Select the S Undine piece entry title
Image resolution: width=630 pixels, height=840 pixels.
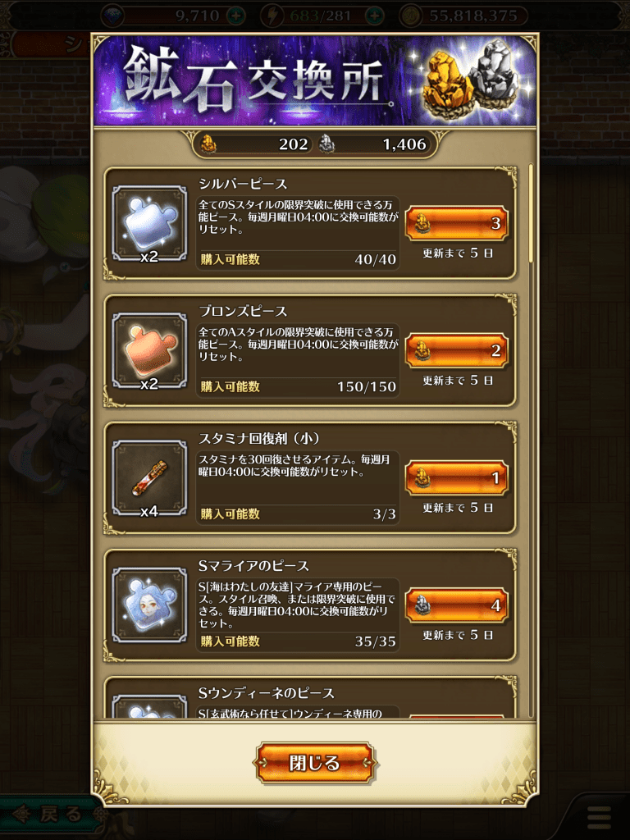click(267, 692)
